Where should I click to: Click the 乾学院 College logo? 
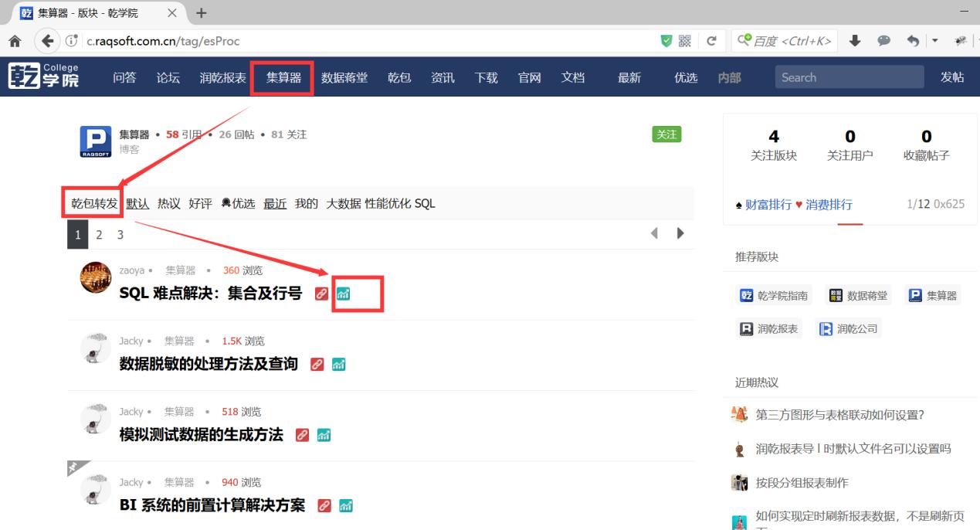click(x=43, y=76)
